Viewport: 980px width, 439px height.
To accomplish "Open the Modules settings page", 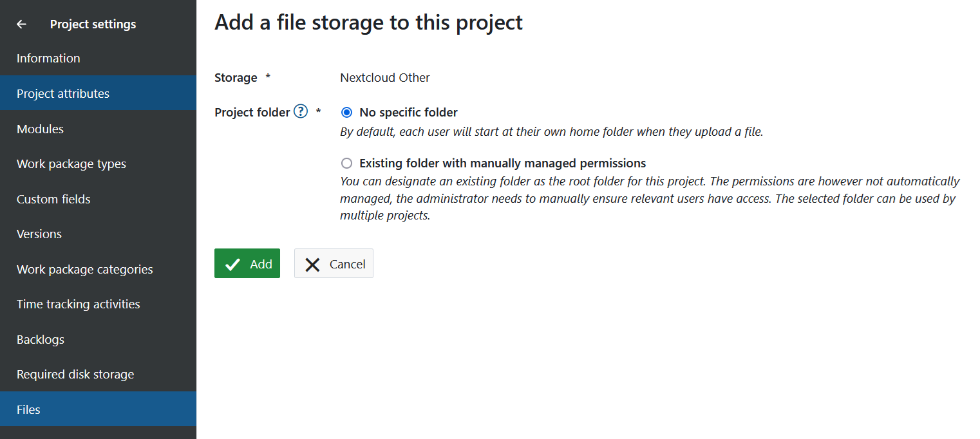I will (x=40, y=129).
